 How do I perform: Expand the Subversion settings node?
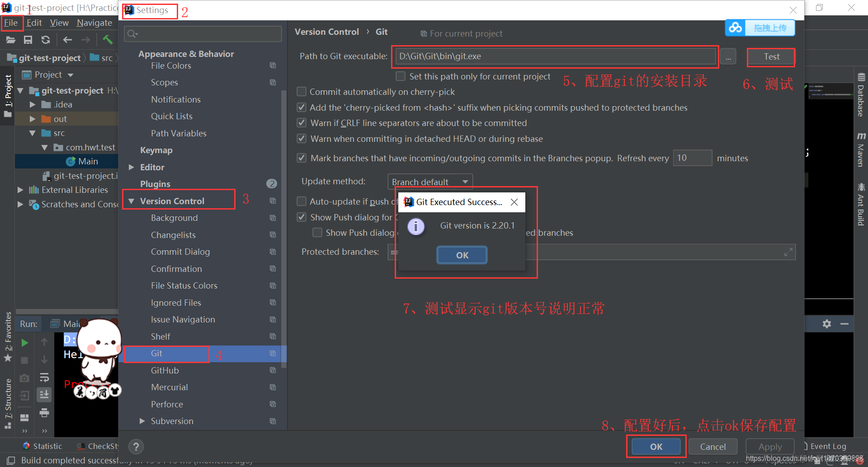(142, 421)
